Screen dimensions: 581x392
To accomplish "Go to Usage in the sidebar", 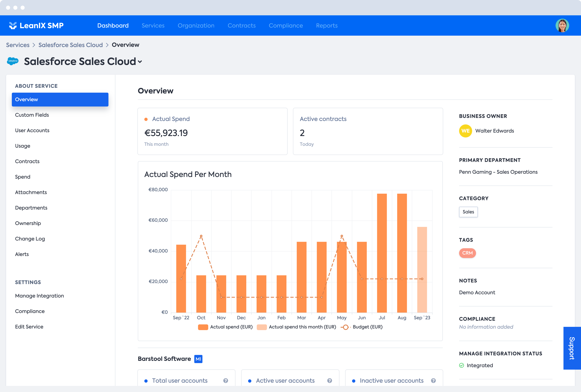I will pos(22,146).
